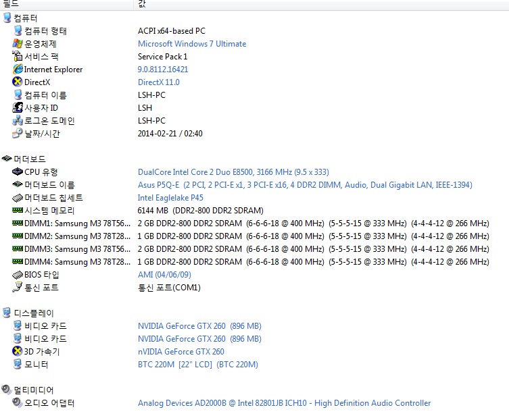Image resolution: width=509 pixels, height=420 pixels.
Task: Click the speaker icon beside 오디오 어댑터
Action: [18, 402]
